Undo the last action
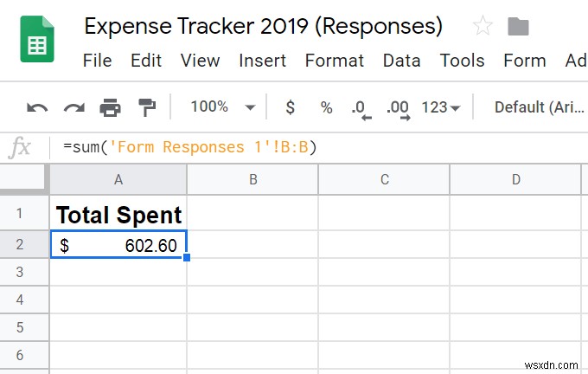Viewport: 588px width, 374px height. pyautogui.click(x=37, y=107)
